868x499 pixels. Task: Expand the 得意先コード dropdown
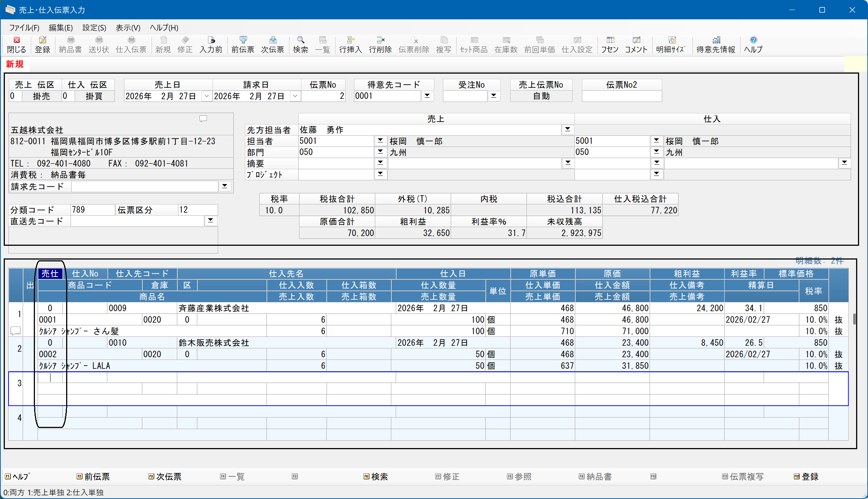click(x=427, y=96)
